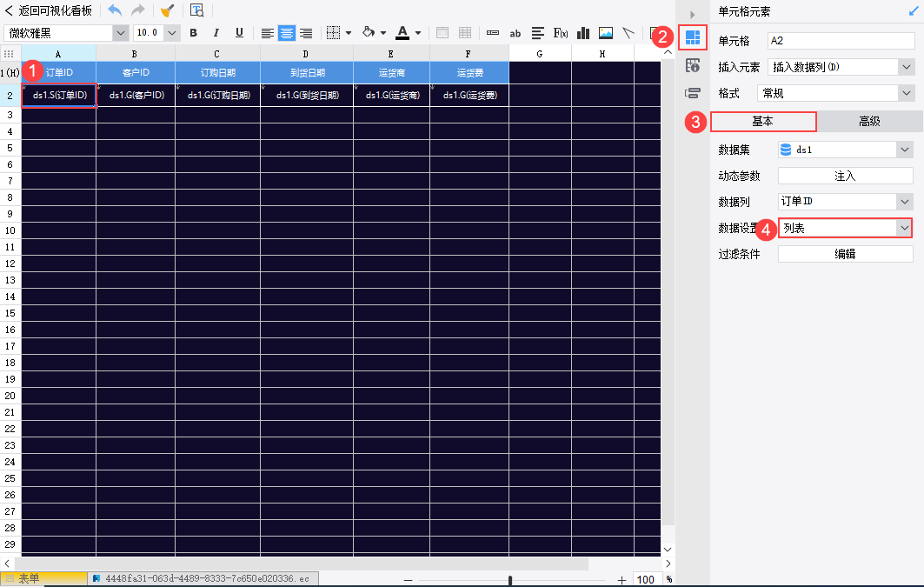Image resolution: width=924 pixels, height=587 pixels.
Task: Open the cell attributes info icon
Action: coord(693,65)
